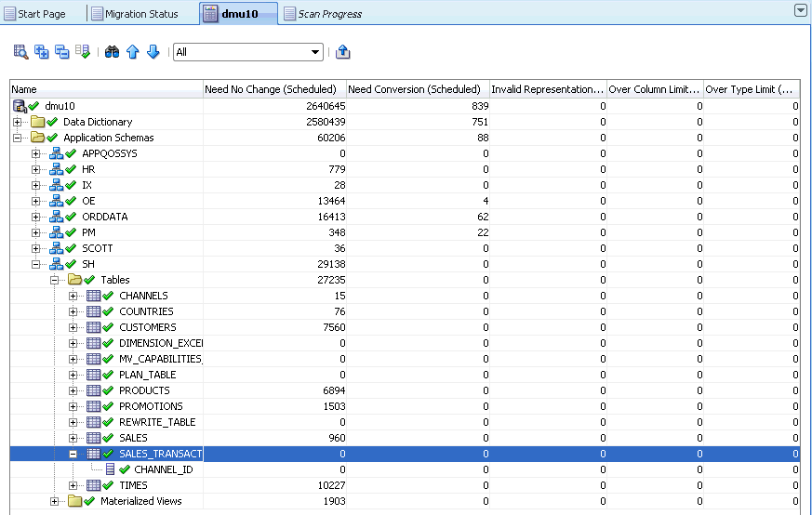The width and height of the screenshot is (812, 515).
Task: Collapse the Application Schemas node
Action: (18, 138)
